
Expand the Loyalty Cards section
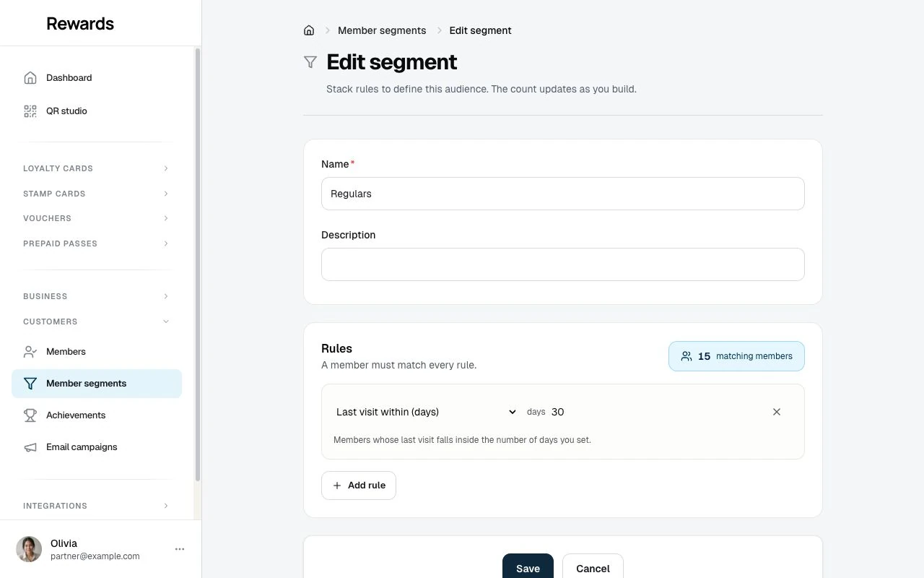click(96, 168)
